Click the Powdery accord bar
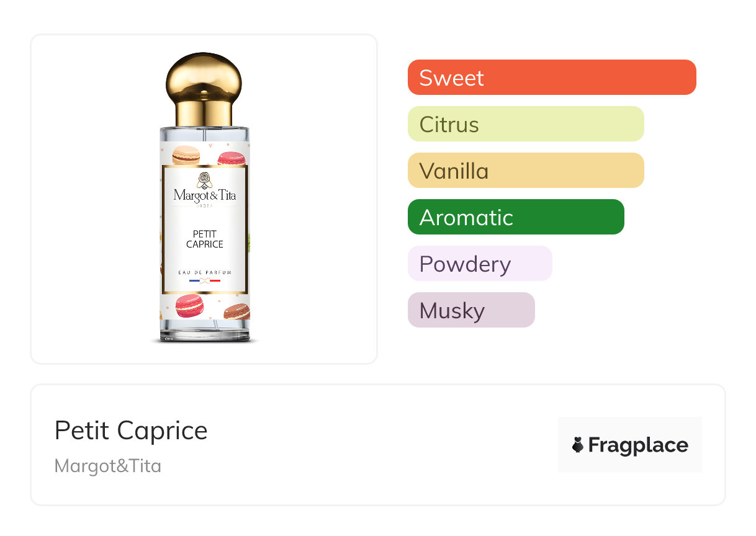Image resolution: width=756 pixels, height=536 pixels. click(x=479, y=264)
